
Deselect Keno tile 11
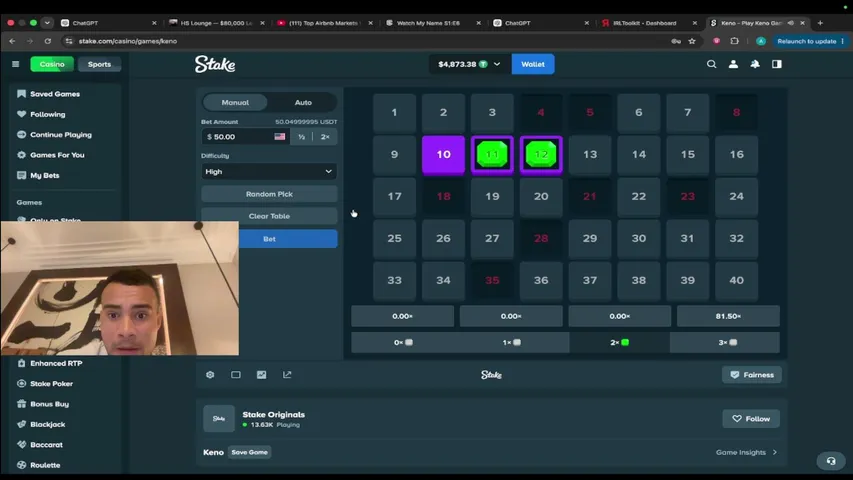tap(492, 155)
